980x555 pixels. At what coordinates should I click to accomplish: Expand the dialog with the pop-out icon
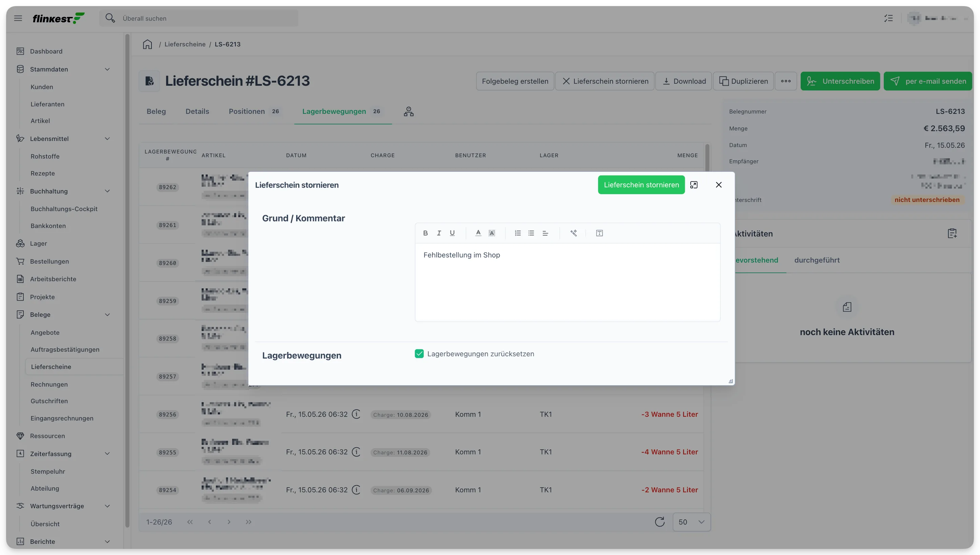point(694,185)
